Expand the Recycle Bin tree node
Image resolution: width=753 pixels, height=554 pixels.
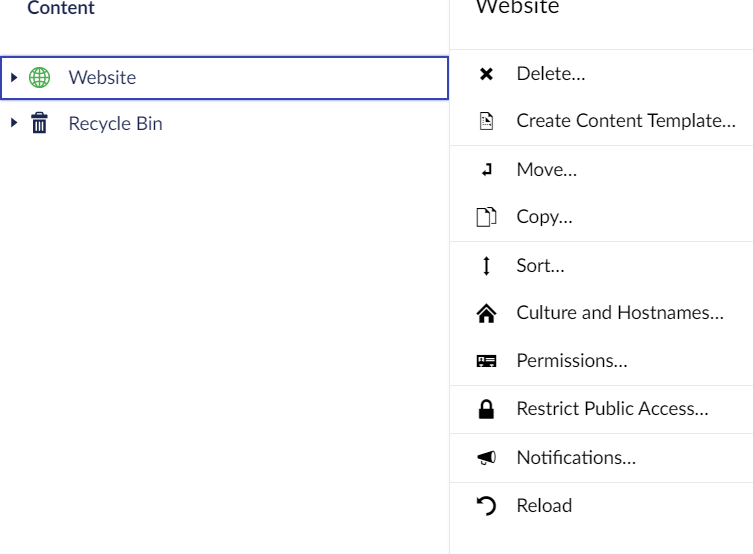[x=14, y=123]
